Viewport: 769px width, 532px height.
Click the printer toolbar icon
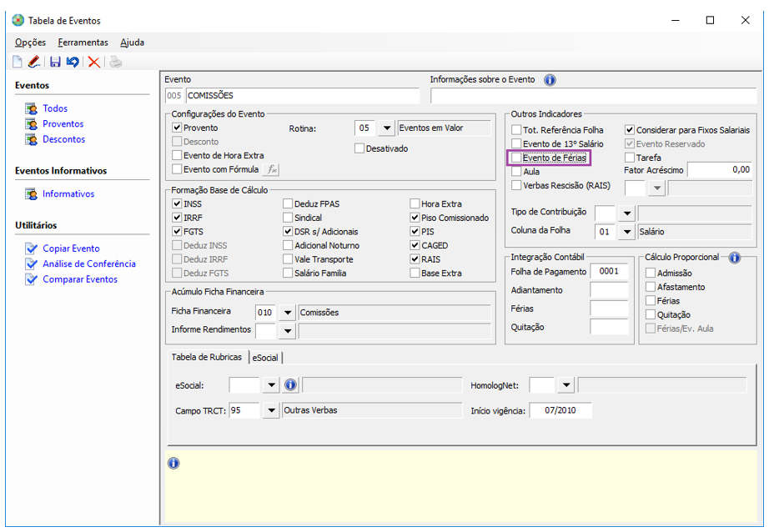pos(116,63)
